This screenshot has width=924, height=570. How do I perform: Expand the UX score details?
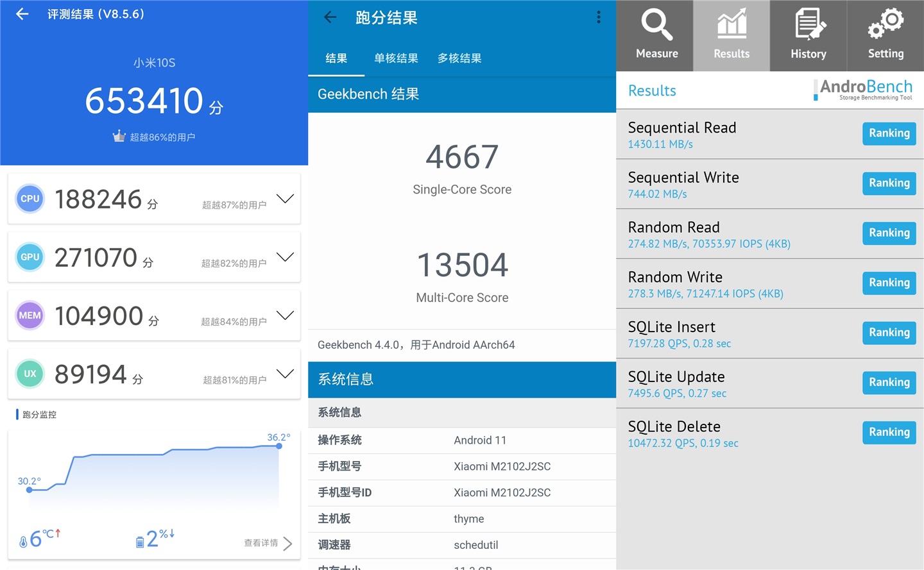(285, 373)
